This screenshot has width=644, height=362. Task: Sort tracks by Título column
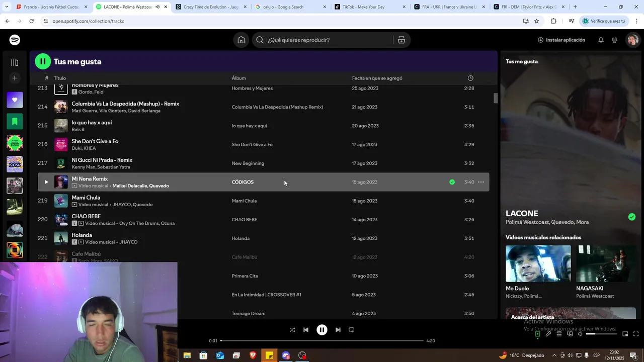coord(60,78)
